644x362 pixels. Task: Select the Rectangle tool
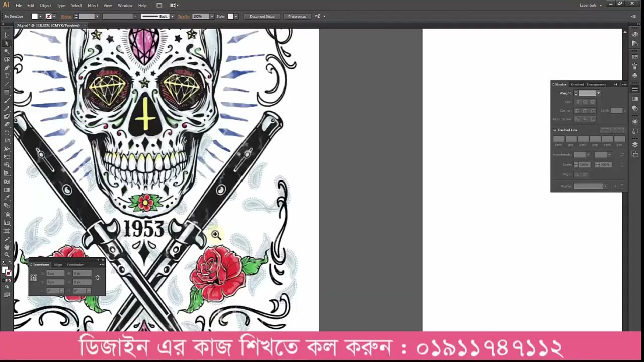[7, 92]
